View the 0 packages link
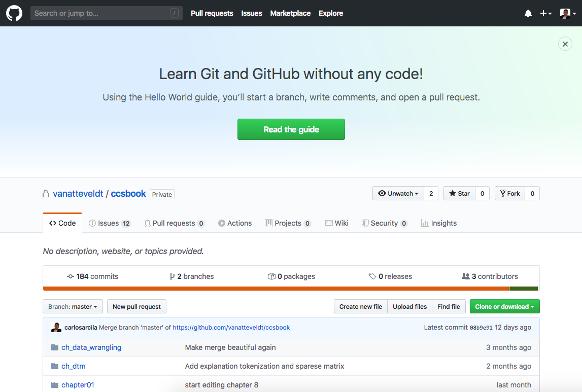Screen dimensions: 582x392 click(x=291, y=276)
